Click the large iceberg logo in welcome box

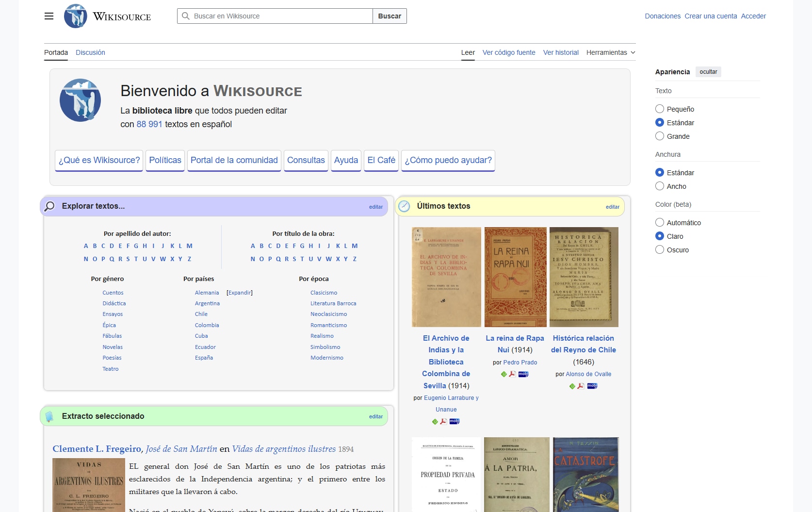80,100
